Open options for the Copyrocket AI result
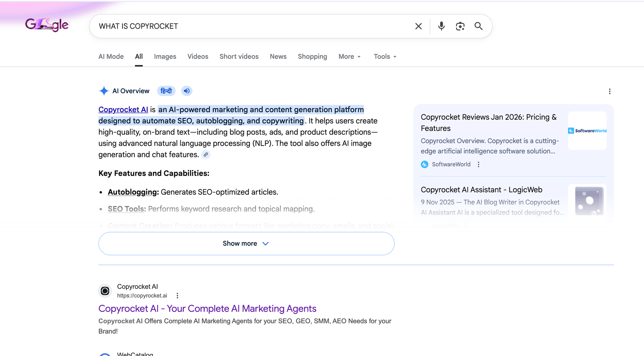 click(x=177, y=295)
